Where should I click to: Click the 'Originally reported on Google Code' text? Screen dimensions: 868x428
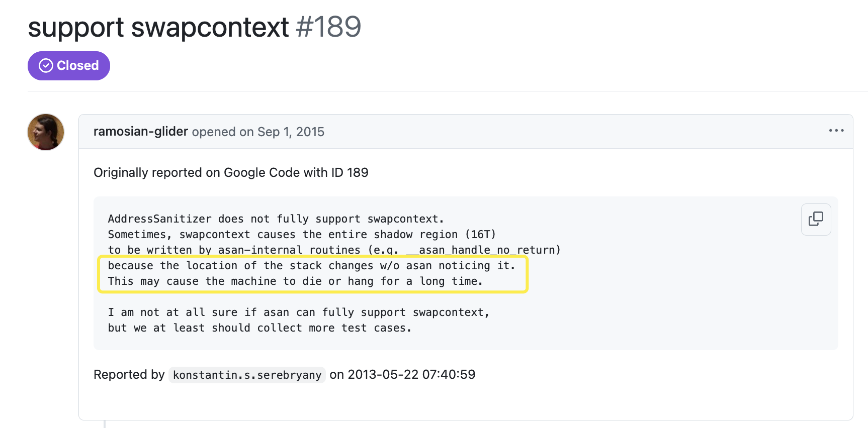coord(231,173)
